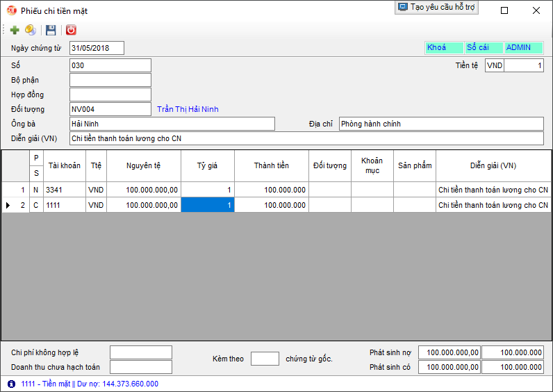Click the red power exit icon
This screenshot has height=392, width=553.
pos(71,30)
